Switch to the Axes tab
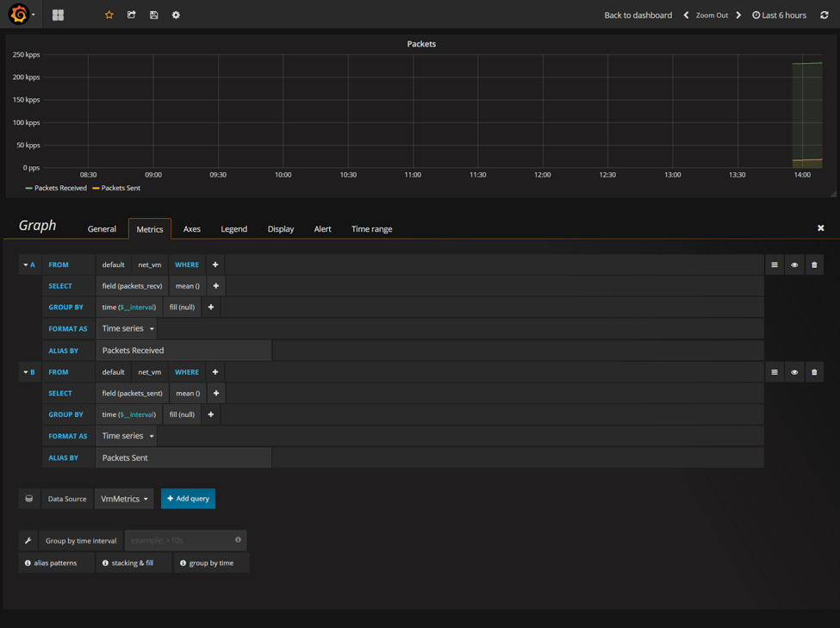Screen dimensions: 840x628 point(191,229)
